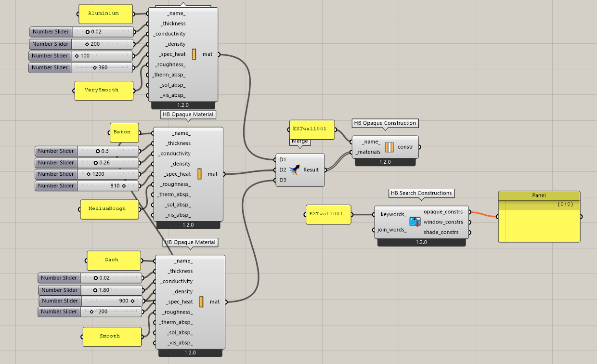
Task: Click the Number Slider showing 0.3
Action: 87,151
